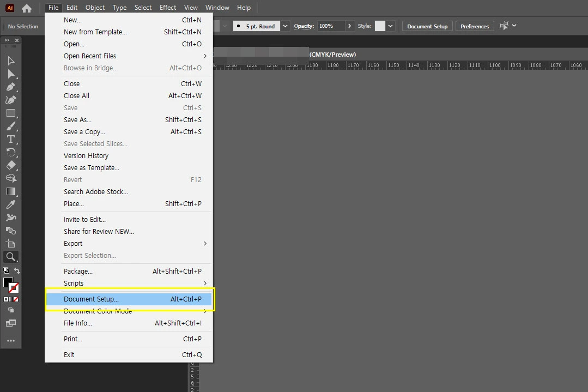Click the underlined Opacity label

(x=304, y=26)
